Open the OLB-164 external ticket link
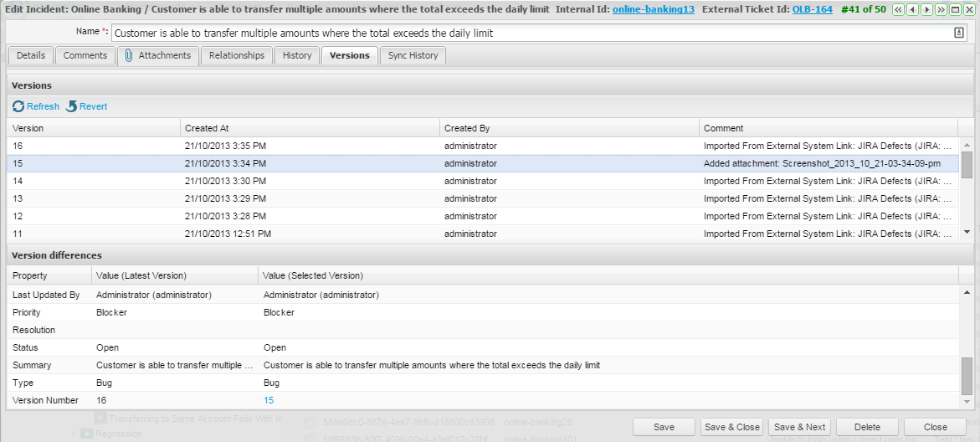Screen dimensions: 980x442 [812, 9]
